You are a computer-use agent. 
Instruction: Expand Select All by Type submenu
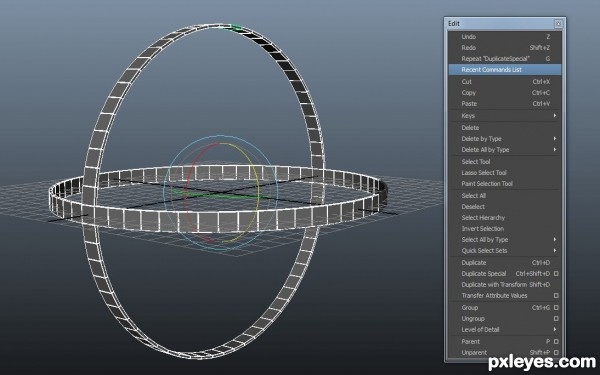[x=505, y=240]
